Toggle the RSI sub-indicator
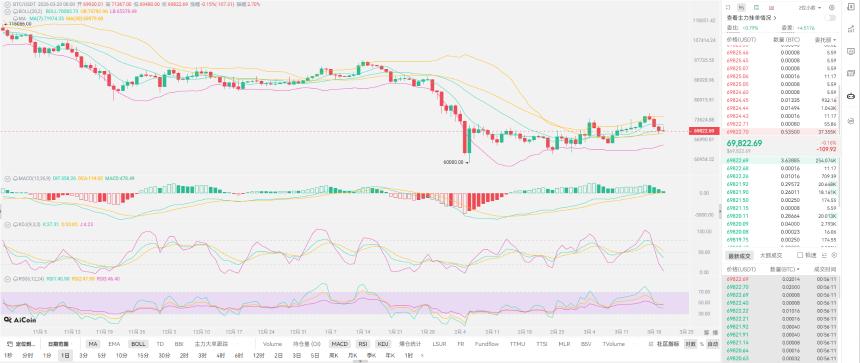Viewport: 860px width, 363px height. (363, 344)
